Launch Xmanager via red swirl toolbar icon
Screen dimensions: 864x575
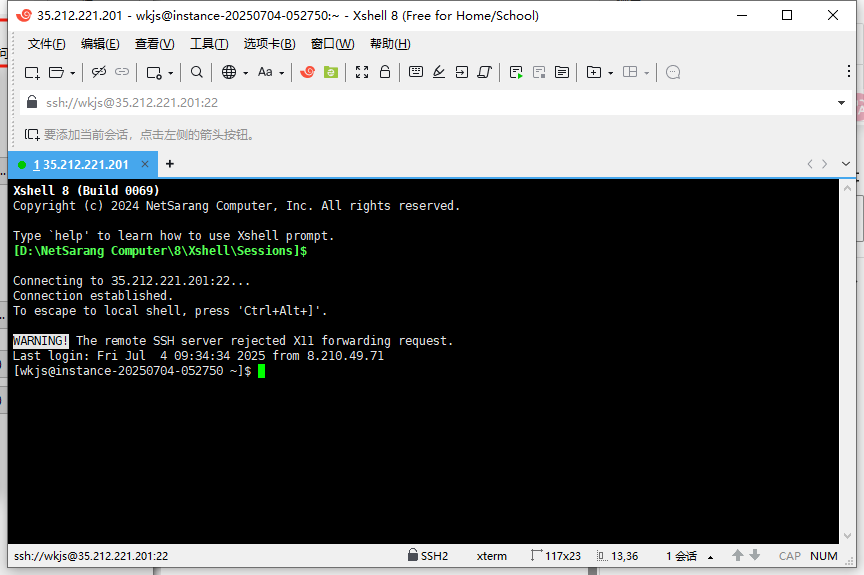point(307,72)
